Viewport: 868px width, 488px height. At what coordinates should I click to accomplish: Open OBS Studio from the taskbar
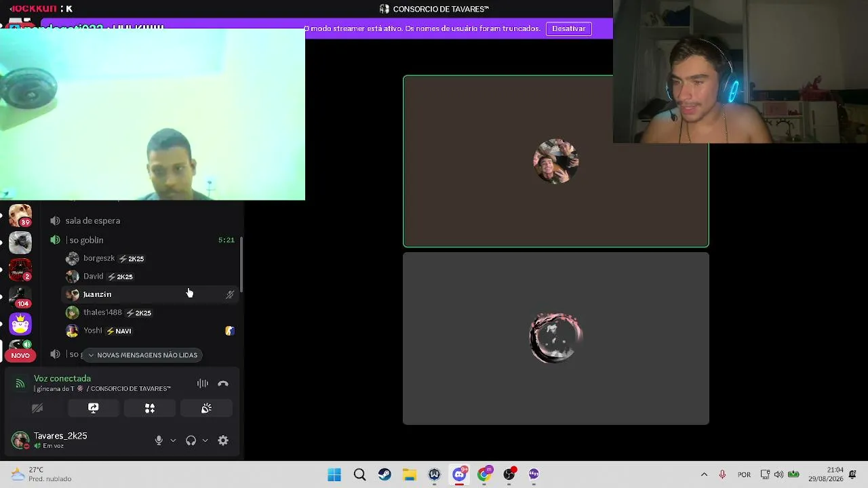[x=509, y=474]
